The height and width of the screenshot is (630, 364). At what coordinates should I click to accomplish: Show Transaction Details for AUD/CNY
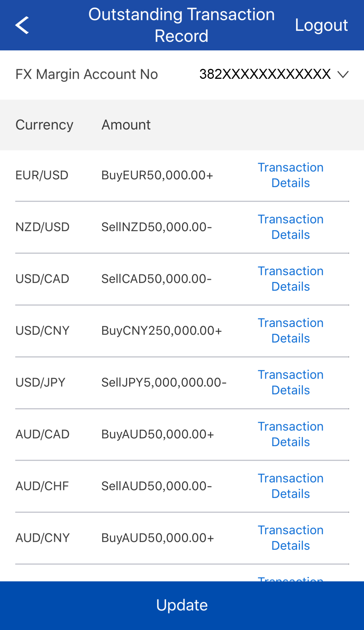point(290,538)
